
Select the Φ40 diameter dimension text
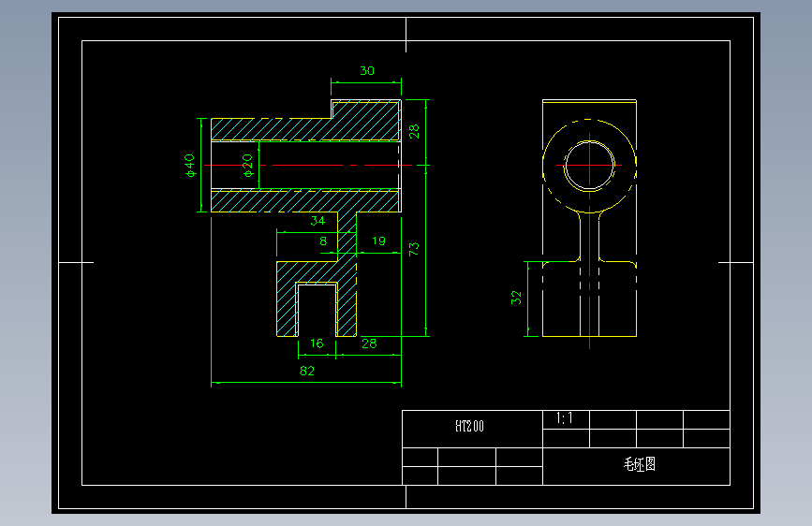tap(190, 165)
